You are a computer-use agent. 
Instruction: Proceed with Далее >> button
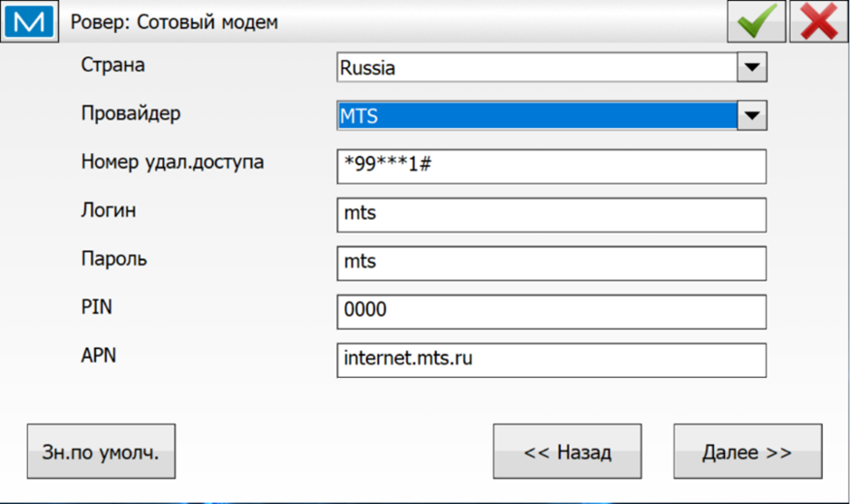tap(747, 452)
